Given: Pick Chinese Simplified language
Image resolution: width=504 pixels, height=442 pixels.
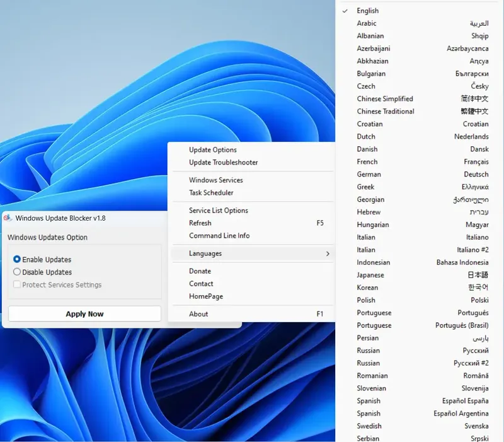Looking at the screenshot, I should click(420, 98).
